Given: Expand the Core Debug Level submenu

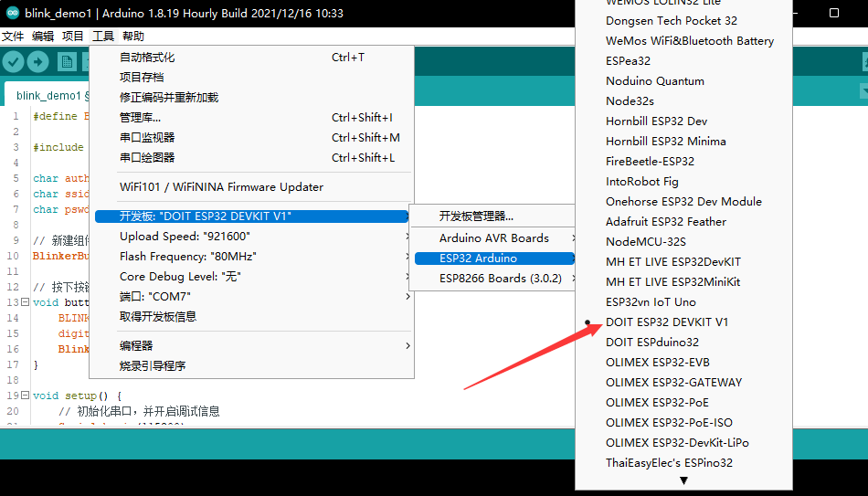Looking at the screenshot, I should click(252, 276).
